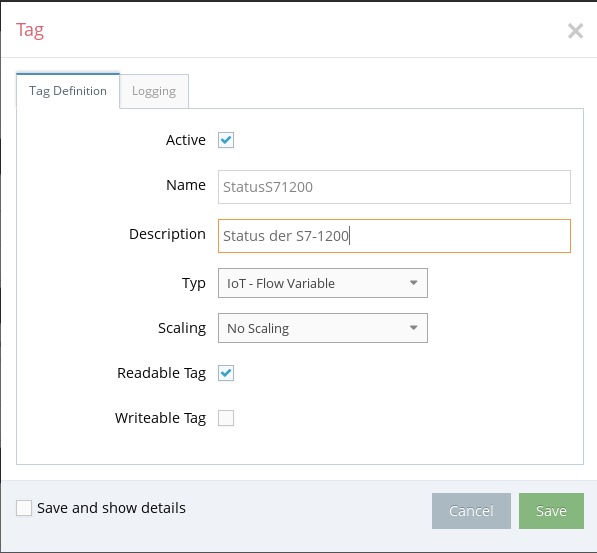Focus the Description text field

point(394,236)
